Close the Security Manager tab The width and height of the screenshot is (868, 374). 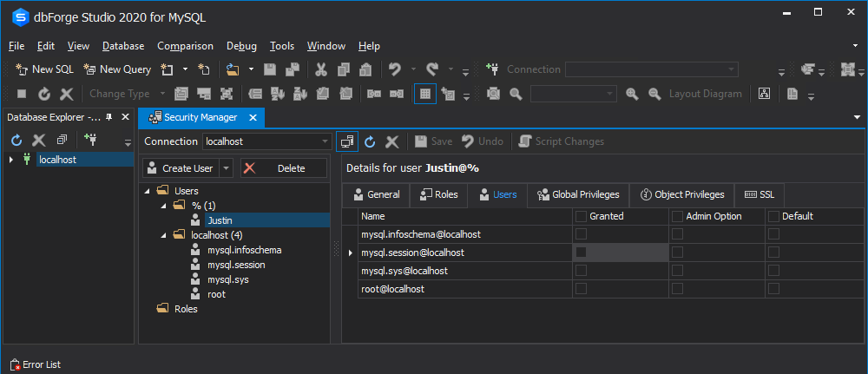253,117
